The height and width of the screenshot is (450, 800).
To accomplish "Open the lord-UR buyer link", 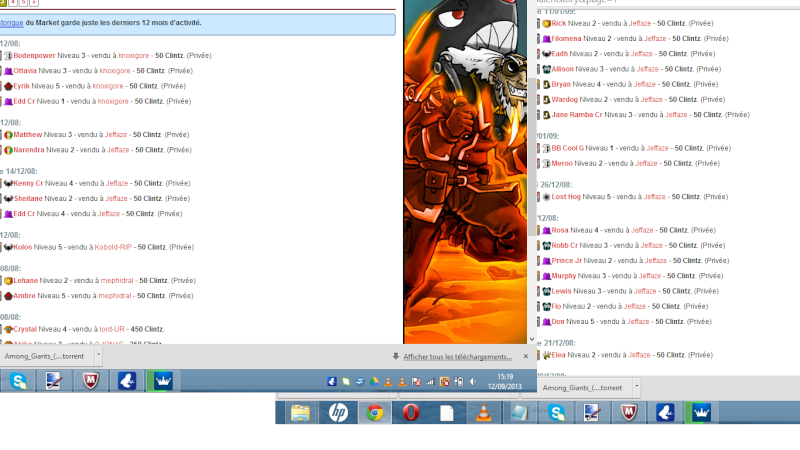I will click(112, 329).
